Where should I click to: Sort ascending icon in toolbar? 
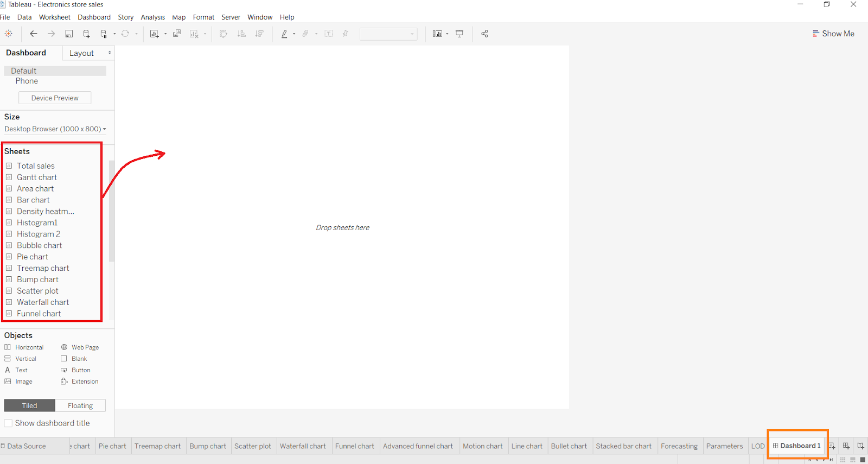click(241, 34)
